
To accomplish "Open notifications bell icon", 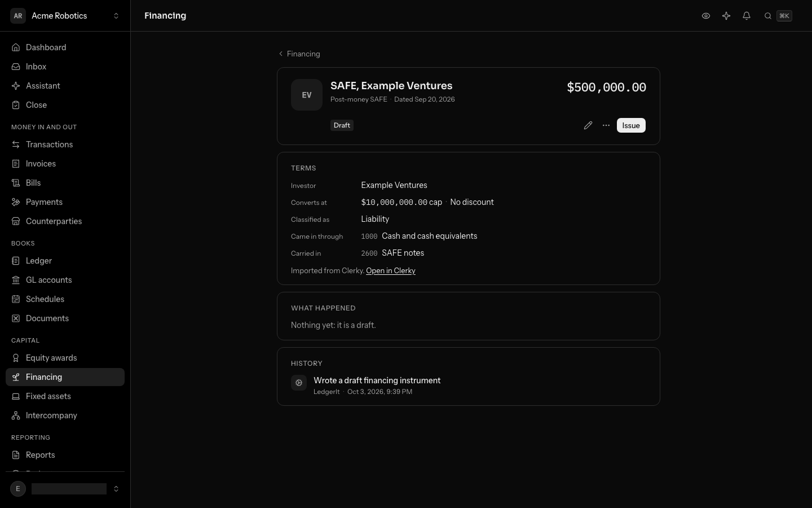I will tap(747, 16).
